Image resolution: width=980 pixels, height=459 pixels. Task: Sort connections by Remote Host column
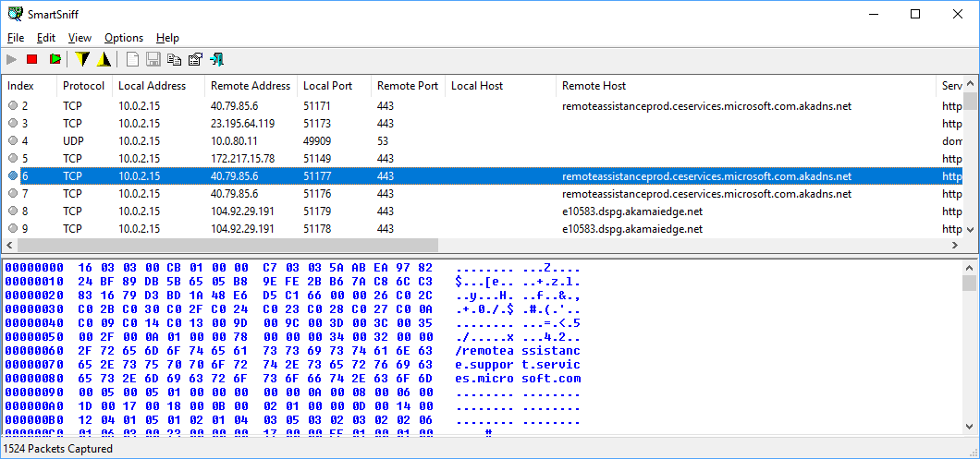point(594,86)
